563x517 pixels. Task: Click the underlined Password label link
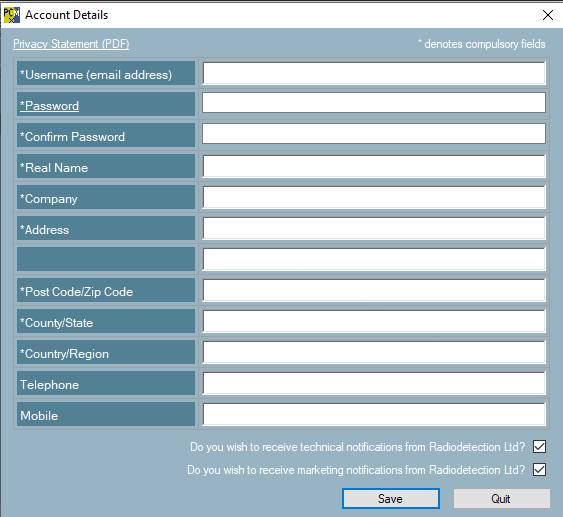click(x=50, y=106)
